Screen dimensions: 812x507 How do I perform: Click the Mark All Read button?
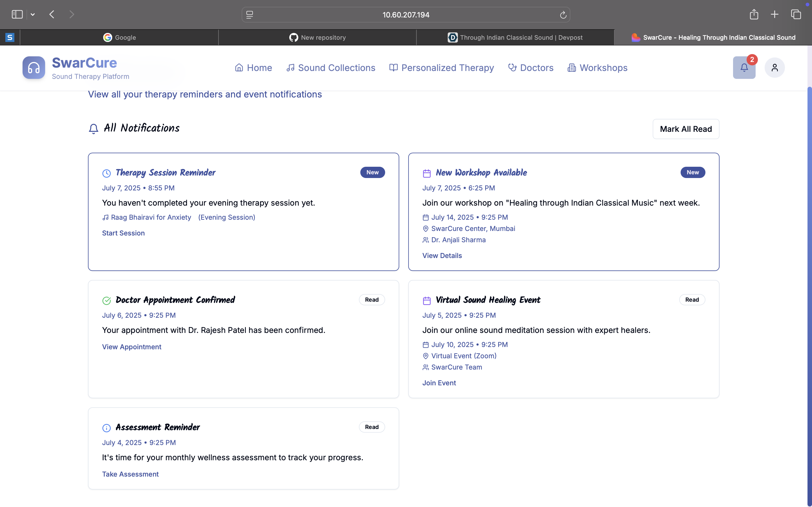685,129
